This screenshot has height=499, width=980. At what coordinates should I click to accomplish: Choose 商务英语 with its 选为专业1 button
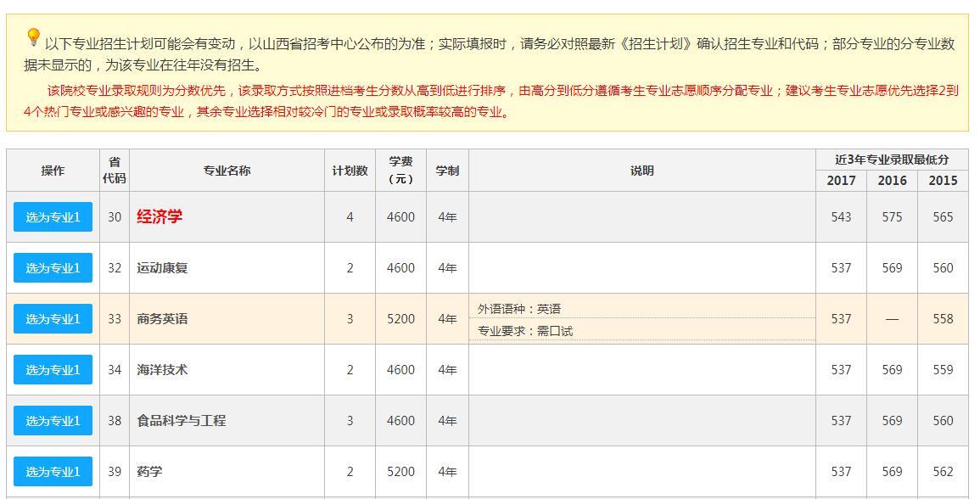click(x=53, y=319)
